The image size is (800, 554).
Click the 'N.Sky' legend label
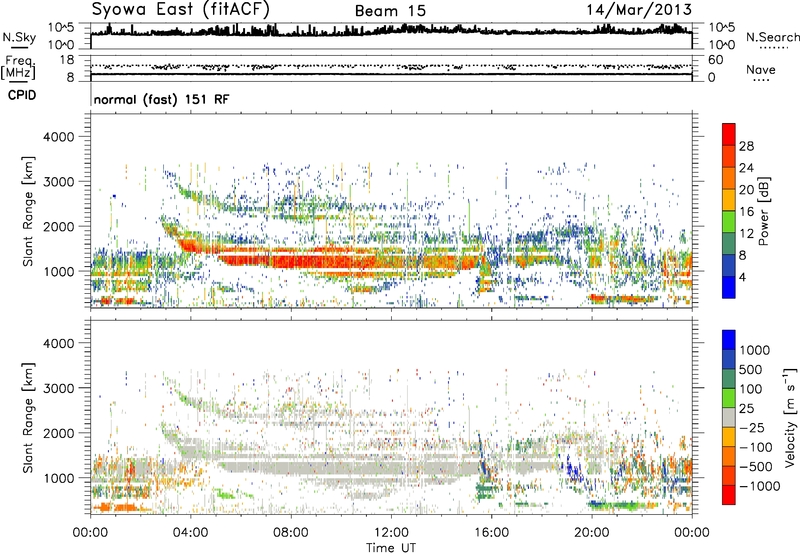pyautogui.click(x=19, y=37)
